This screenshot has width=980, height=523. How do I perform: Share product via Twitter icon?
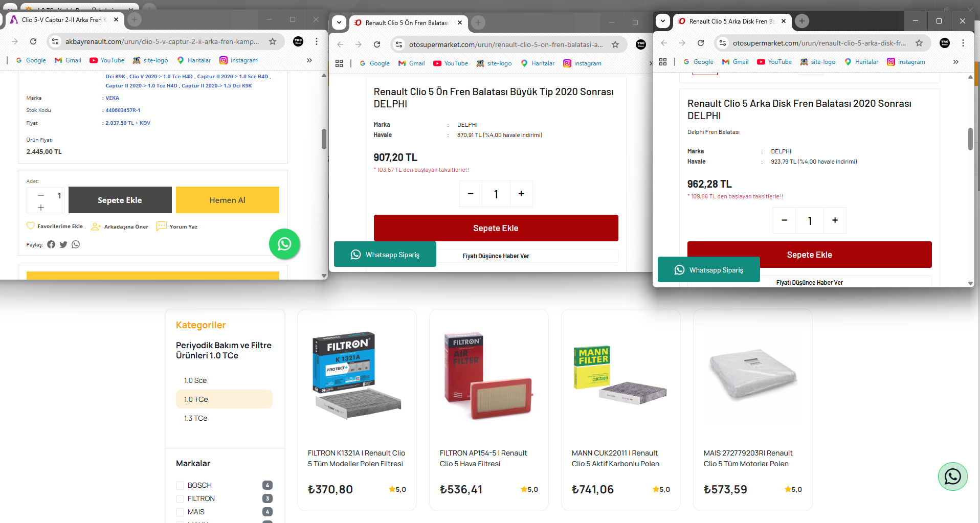coord(63,244)
